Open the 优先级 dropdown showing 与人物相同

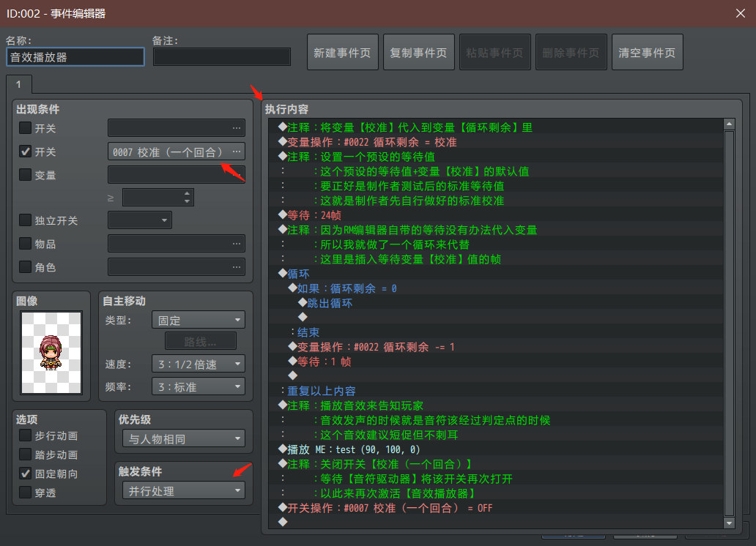[184, 438]
